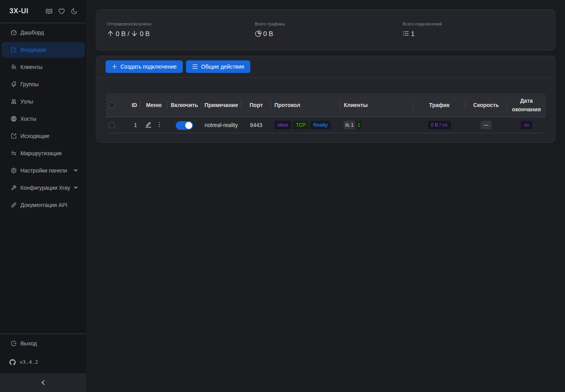Click the Создать подключение button
Viewport: 565px width, 392px height.
tap(144, 67)
